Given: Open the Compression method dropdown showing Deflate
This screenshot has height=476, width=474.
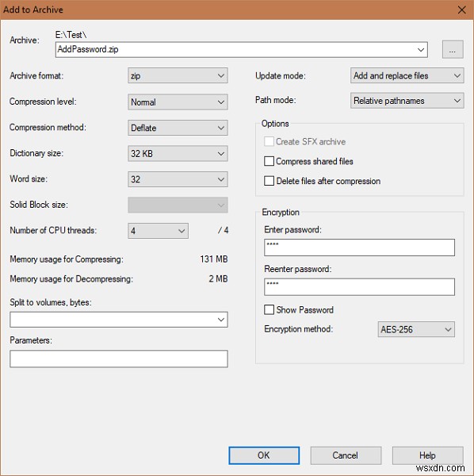Looking at the screenshot, I should click(x=178, y=128).
